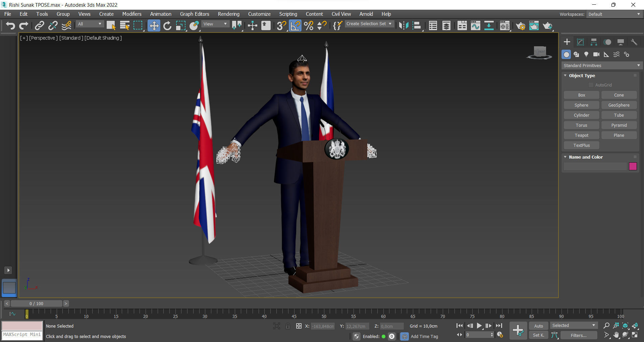Play the animation
Screen dimensions: 644x342
coord(479,326)
